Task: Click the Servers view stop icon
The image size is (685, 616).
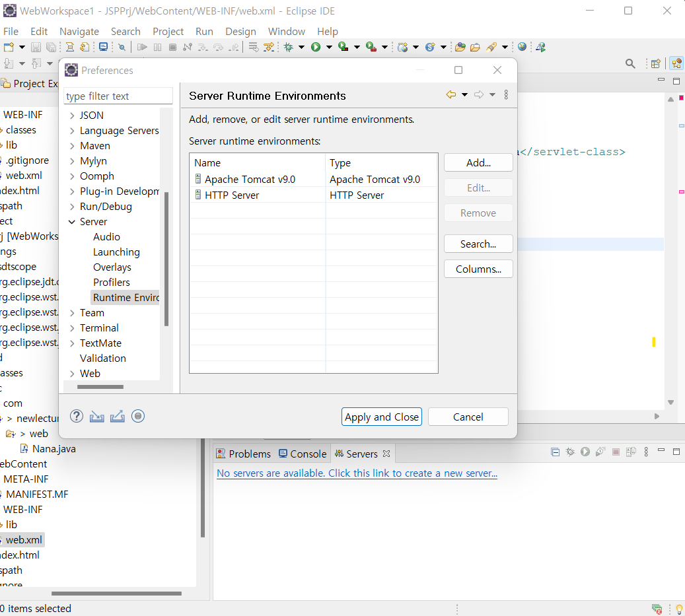Action: 616,452
